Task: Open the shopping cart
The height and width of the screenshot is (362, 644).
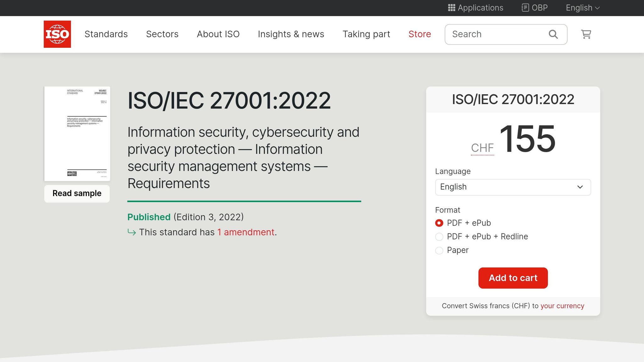Action: click(586, 34)
